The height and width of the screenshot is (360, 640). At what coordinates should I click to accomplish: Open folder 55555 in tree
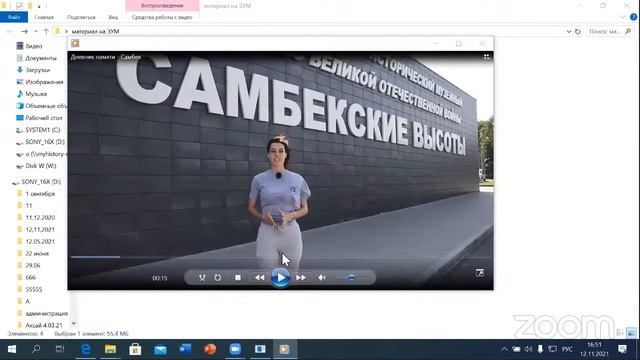[x=29, y=289]
